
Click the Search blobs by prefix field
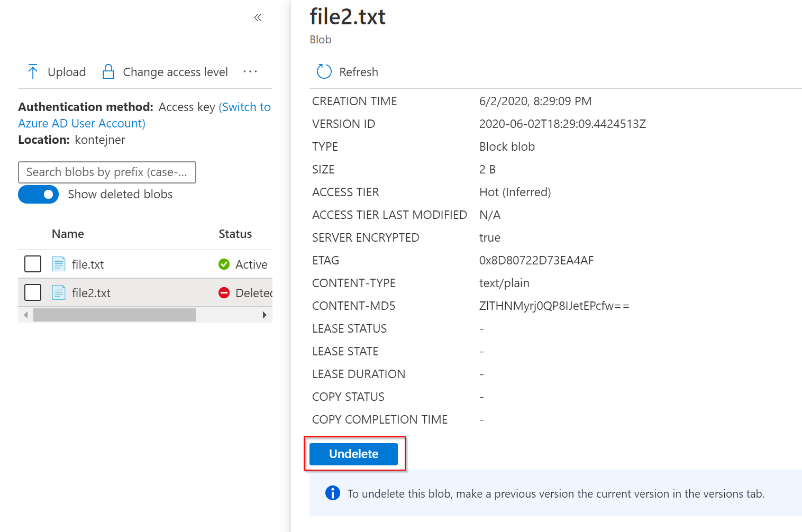click(107, 172)
